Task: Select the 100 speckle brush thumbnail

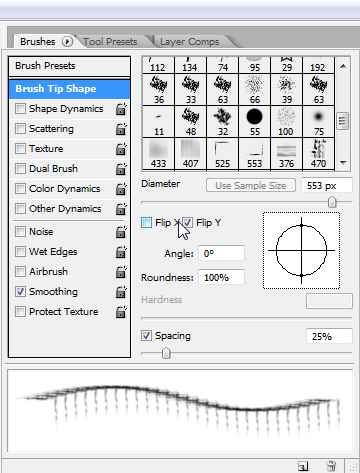Action: 287,122
